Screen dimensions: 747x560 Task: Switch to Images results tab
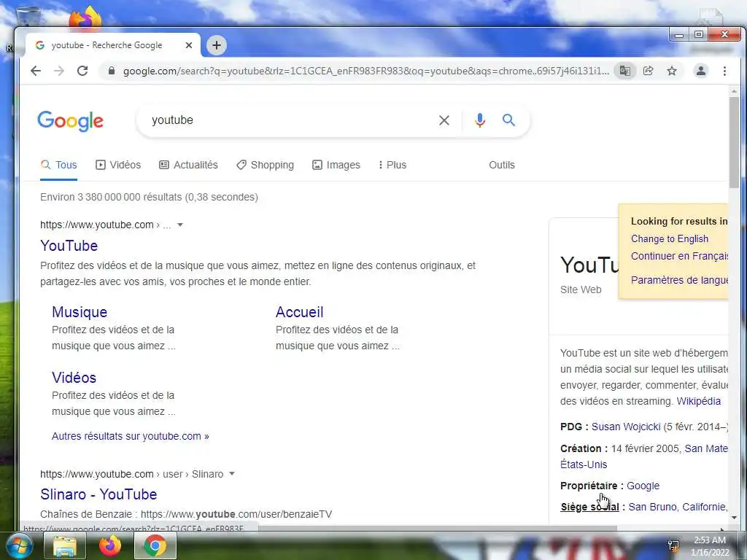[336, 165]
